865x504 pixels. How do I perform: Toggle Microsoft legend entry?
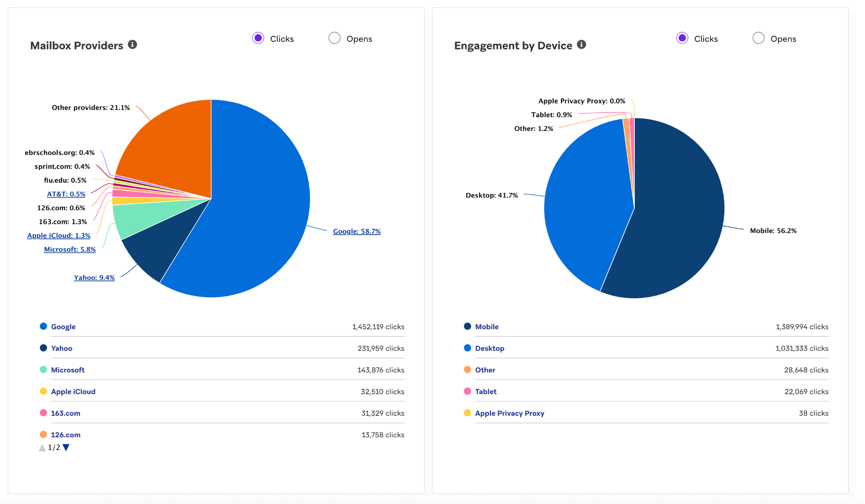68,370
